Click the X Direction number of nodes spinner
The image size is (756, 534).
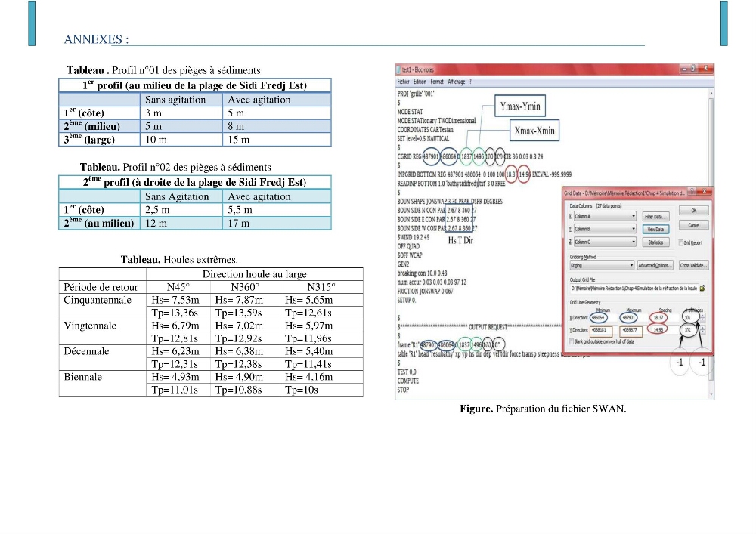click(x=702, y=317)
